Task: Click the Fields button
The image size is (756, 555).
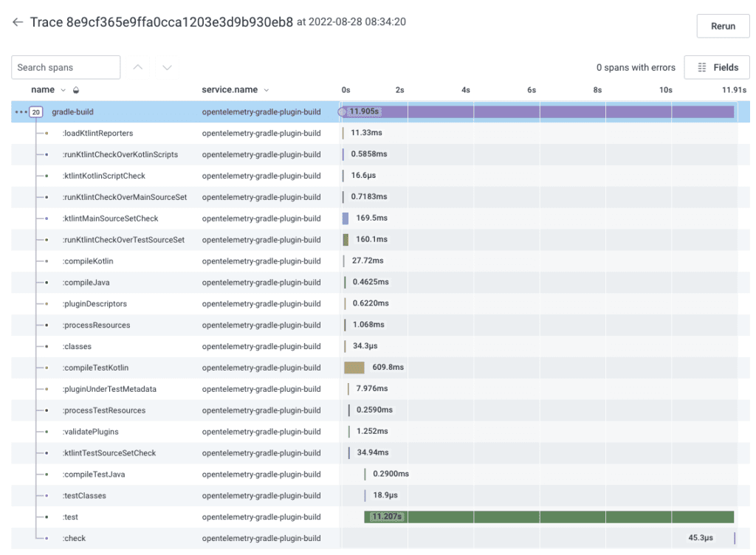Action: point(717,67)
